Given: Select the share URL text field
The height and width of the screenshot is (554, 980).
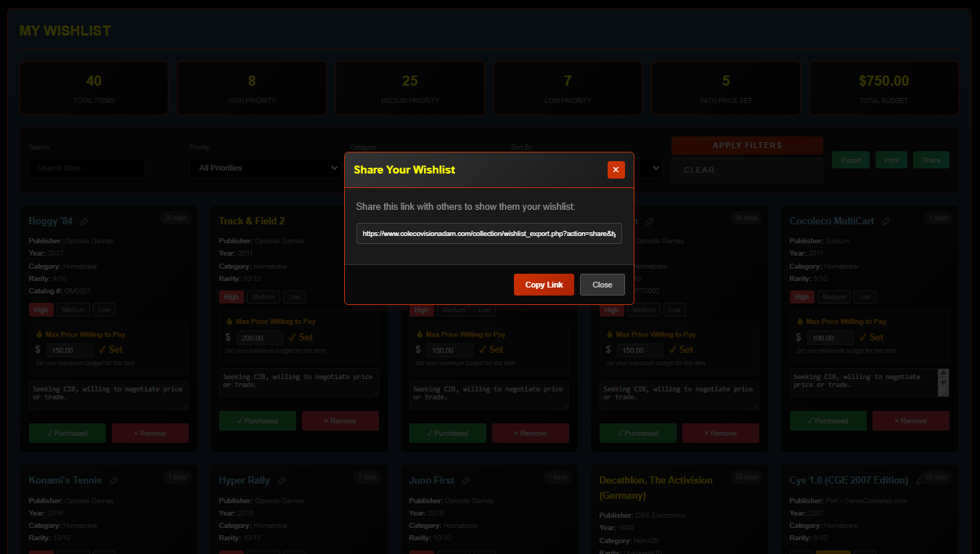Looking at the screenshot, I should pos(489,234).
